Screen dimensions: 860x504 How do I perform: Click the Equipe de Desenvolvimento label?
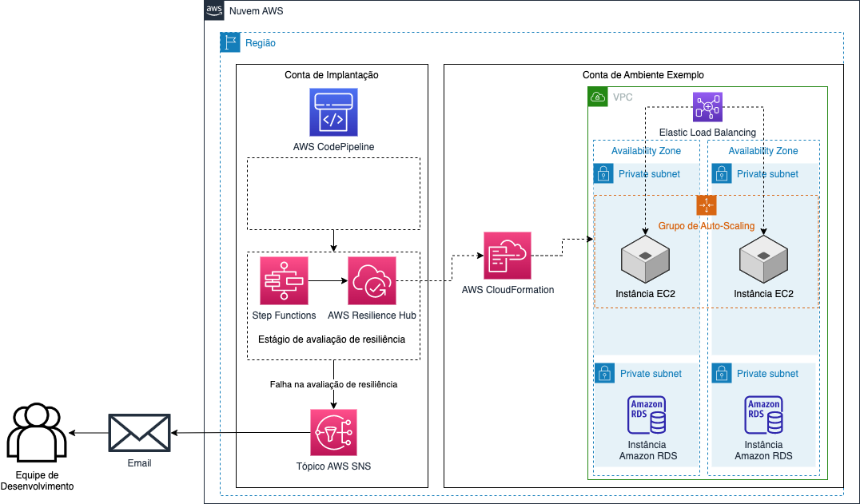[37, 481]
